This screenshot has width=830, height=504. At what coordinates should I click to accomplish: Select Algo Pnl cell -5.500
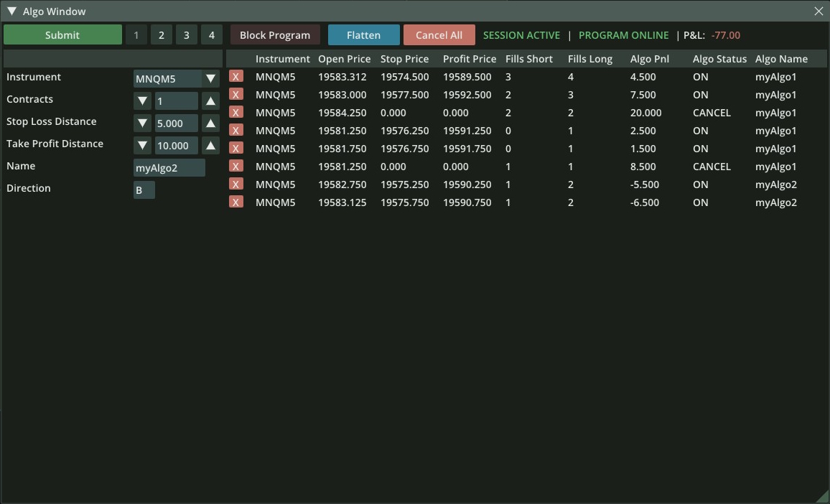coord(645,185)
